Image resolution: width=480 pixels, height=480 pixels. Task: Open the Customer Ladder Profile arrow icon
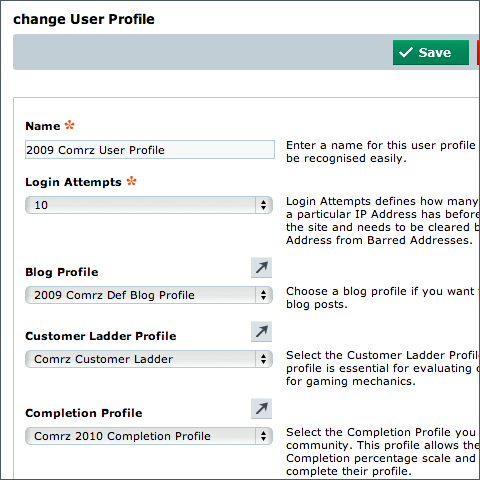click(261, 331)
